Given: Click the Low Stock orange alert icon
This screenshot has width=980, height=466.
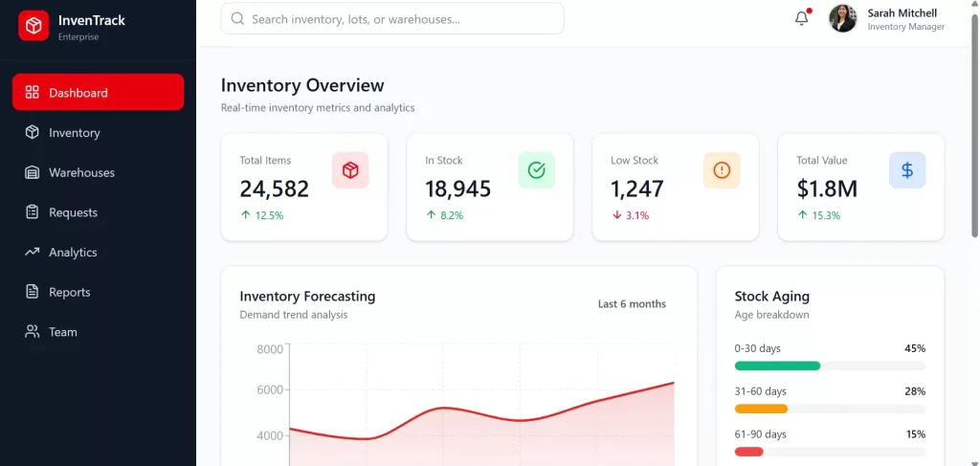Looking at the screenshot, I should 722,170.
